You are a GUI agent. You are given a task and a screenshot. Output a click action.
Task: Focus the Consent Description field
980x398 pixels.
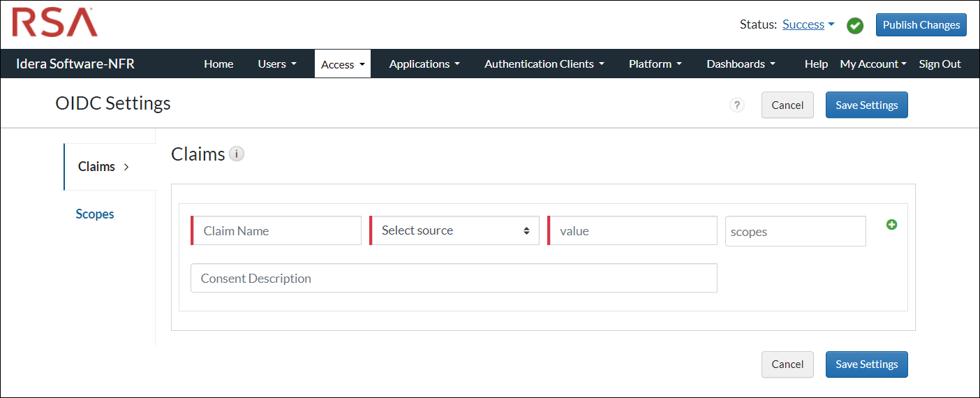point(454,278)
